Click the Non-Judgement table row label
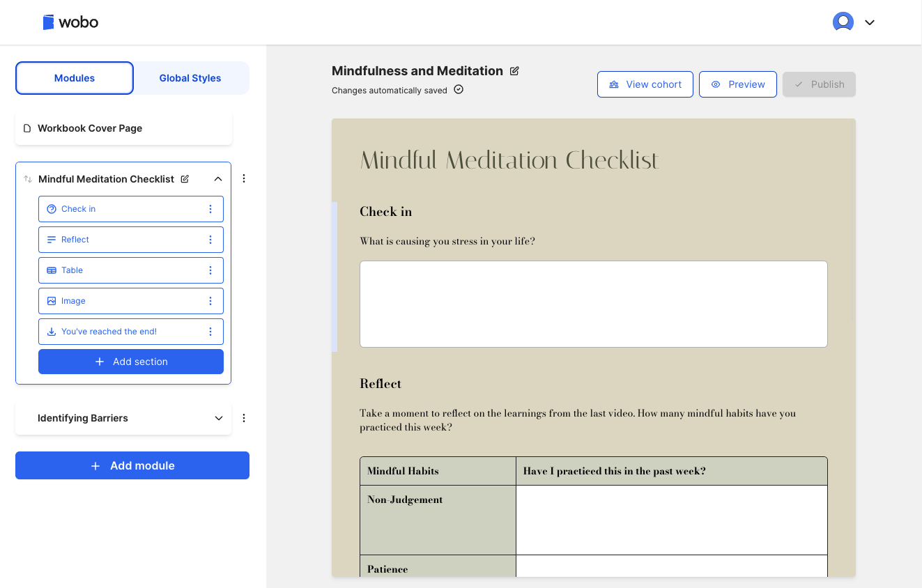922x588 pixels. point(405,500)
